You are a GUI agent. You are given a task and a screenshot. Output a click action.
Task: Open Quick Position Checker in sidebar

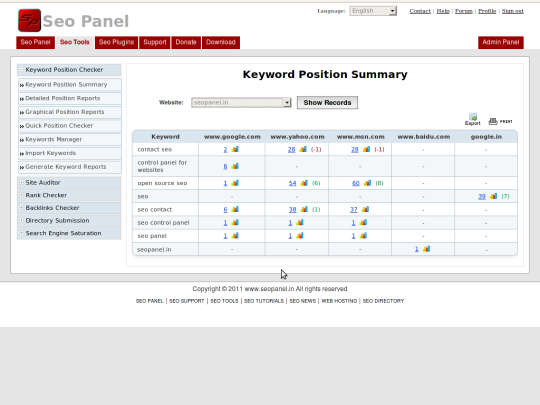[70, 126]
